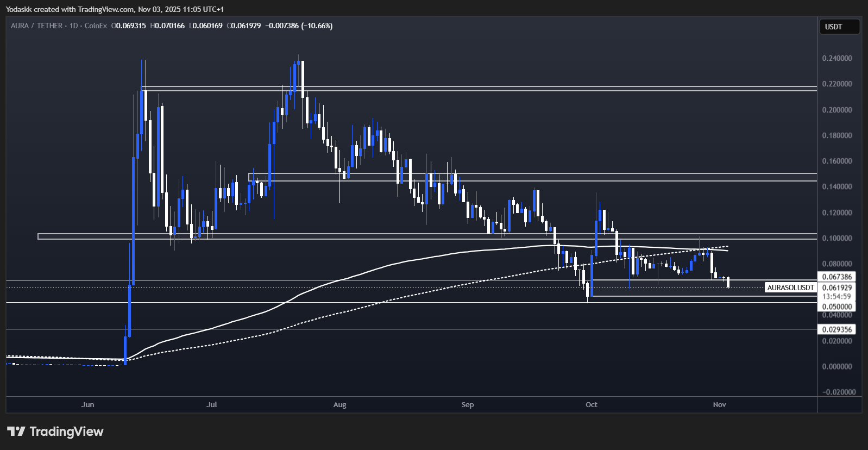Click the Nov label on time axis
Screen dimensions: 868x450
click(x=719, y=404)
